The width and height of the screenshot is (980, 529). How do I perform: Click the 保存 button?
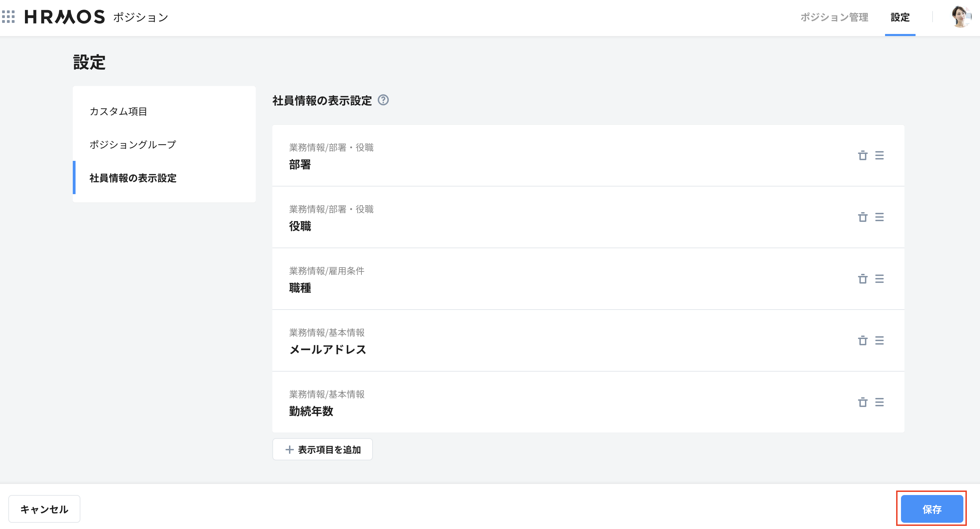[x=932, y=509]
